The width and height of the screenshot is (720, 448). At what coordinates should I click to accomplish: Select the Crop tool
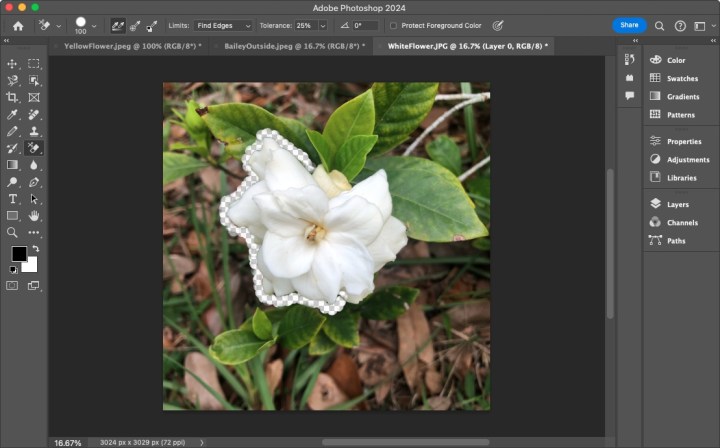pyautogui.click(x=13, y=97)
